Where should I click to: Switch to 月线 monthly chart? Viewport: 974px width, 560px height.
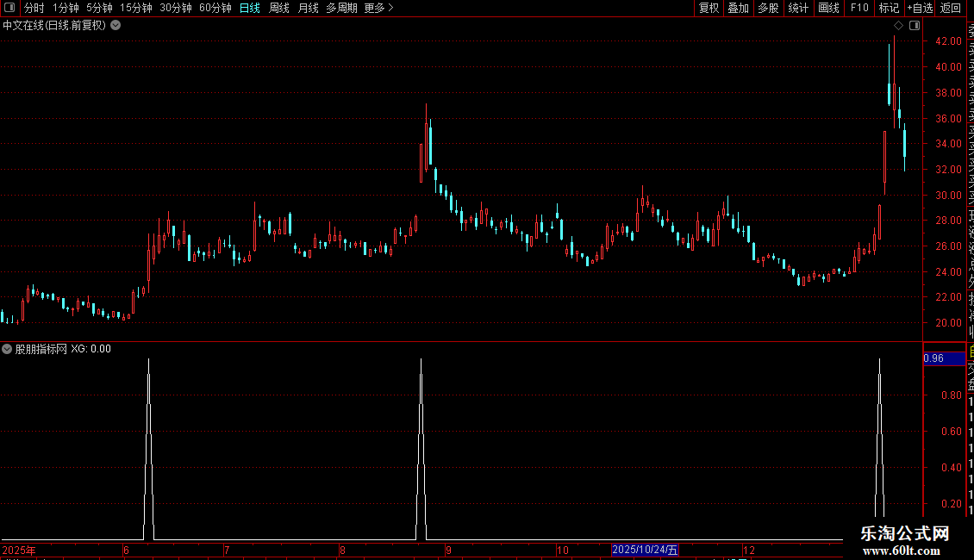coord(308,8)
